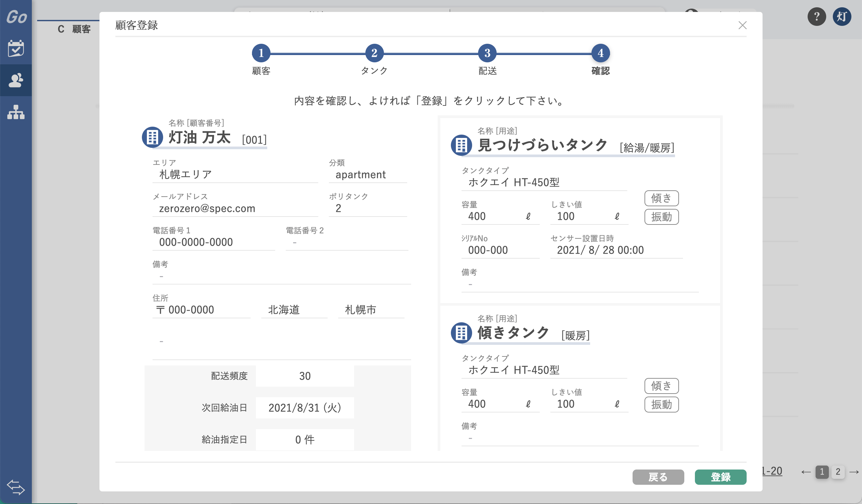
Task: Click next refuel date 2021/8/31 (火)
Action: (305, 408)
